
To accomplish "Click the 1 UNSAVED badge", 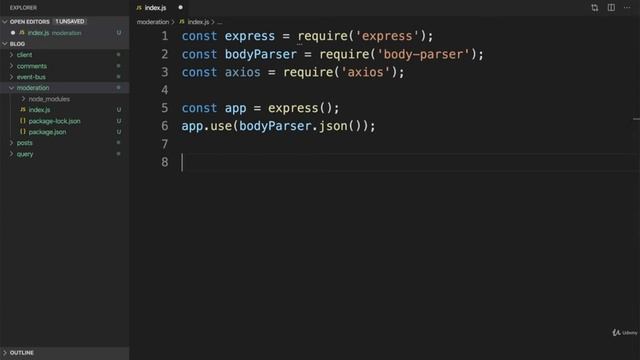I will (70, 21).
